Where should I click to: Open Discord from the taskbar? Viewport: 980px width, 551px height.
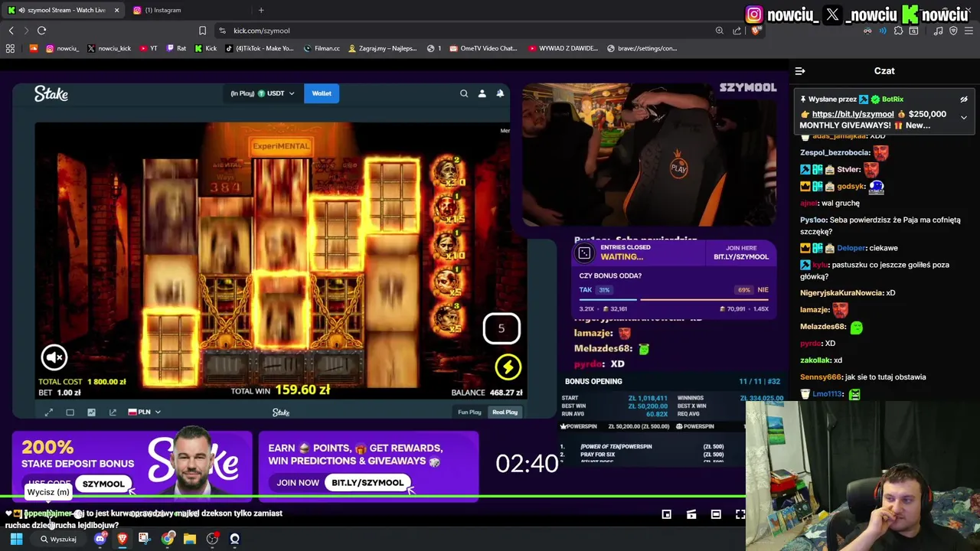coord(100,539)
